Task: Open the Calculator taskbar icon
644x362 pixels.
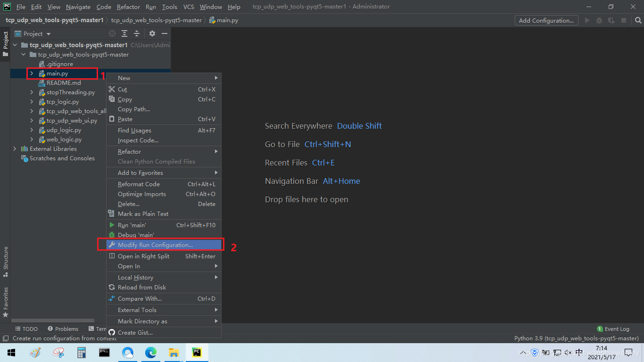Action: click(82, 352)
